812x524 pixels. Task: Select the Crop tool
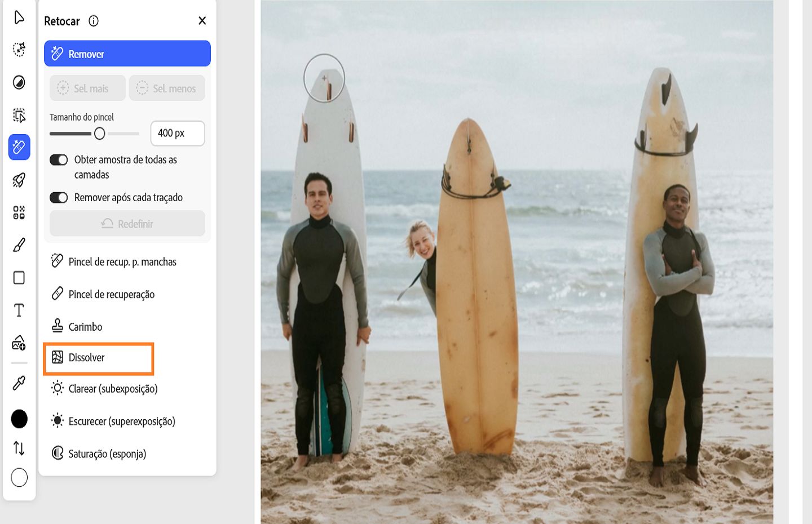(19, 115)
